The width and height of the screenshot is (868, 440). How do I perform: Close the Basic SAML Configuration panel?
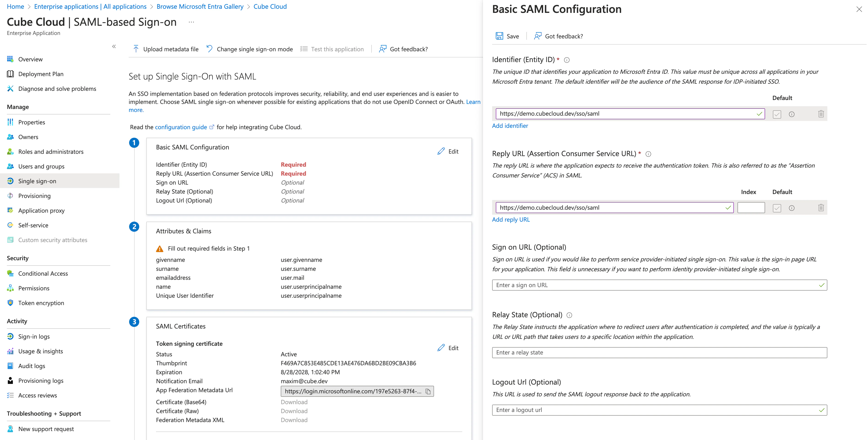pyautogui.click(x=859, y=9)
